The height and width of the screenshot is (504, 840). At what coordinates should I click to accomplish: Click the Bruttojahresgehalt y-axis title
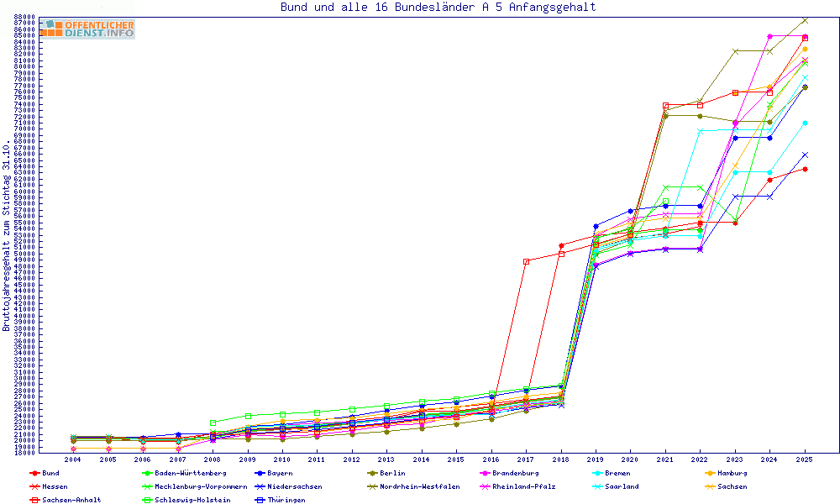coord(7,235)
